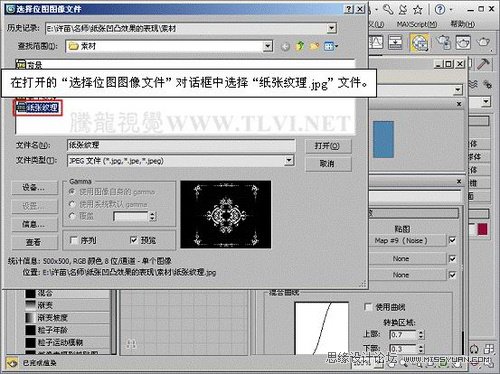Viewport: 500px width, 374px height.
Task: Select the 粒子年龄 particle age map
Action: tap(68, 330)
